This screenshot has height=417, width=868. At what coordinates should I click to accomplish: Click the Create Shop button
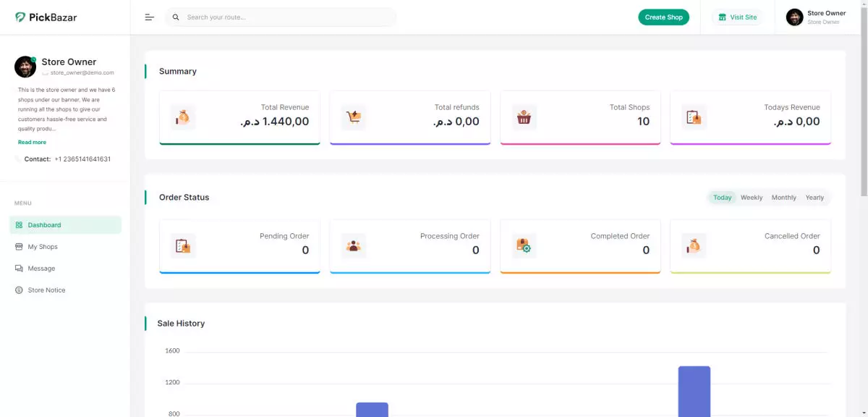(x=663, y=17)
